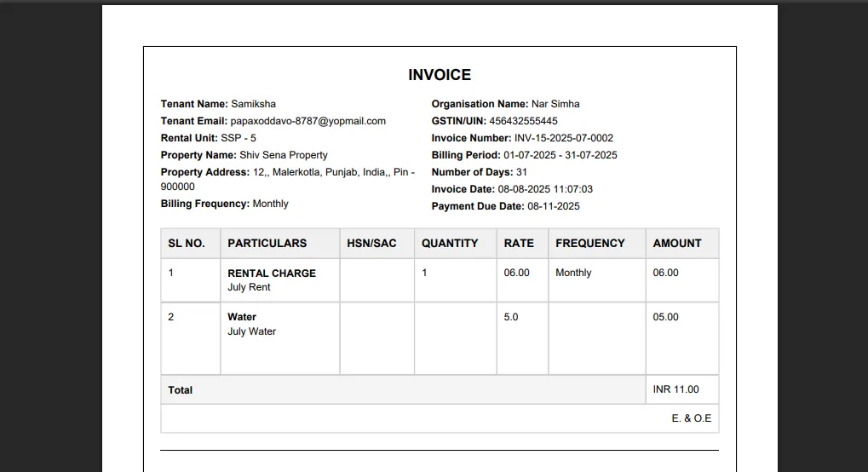Click billing period 01-07-2025 - 31-07-2025
868x472 pixels.
point(560,155)
